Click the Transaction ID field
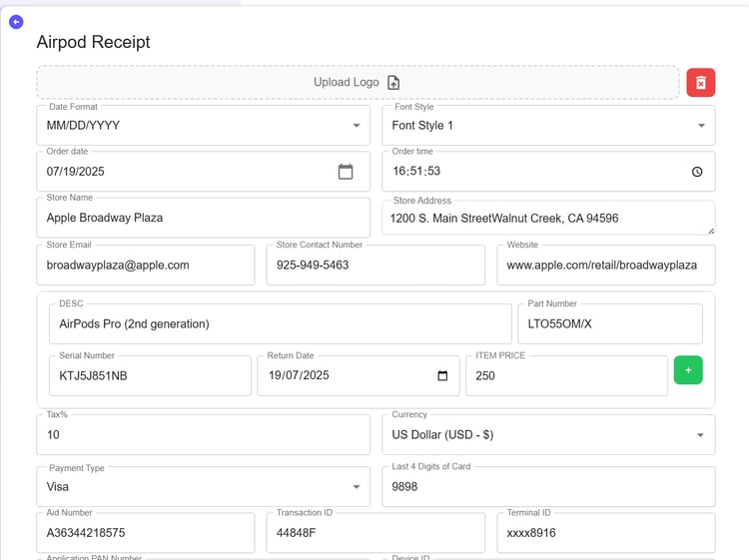 click(x=375, y=533)
